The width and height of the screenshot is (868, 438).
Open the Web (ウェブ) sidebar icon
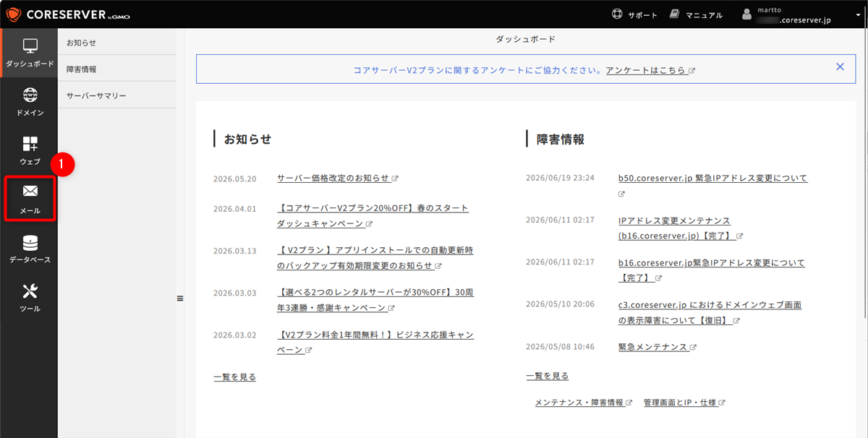tap(29, 150)
